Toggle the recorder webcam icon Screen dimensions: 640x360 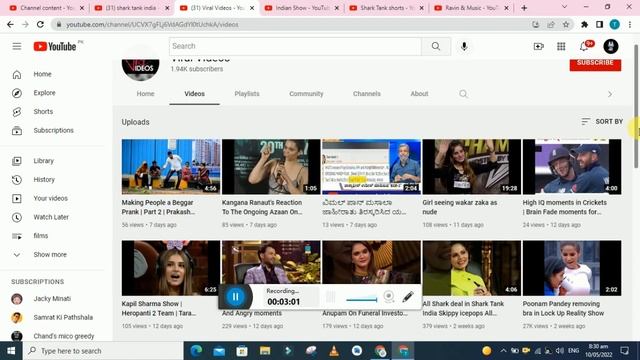(389, 297)
